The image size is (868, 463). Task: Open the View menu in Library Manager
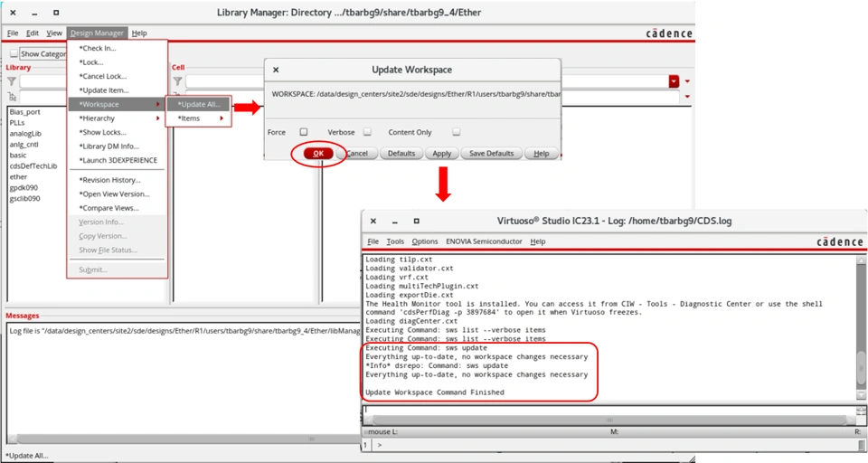[x=54, y=33]
